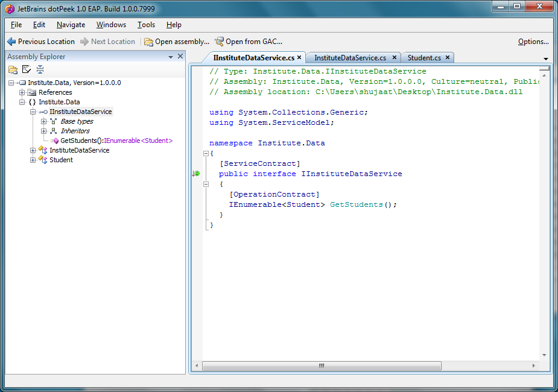
Task: Click the References node icon
Action: tap(32, 92)
